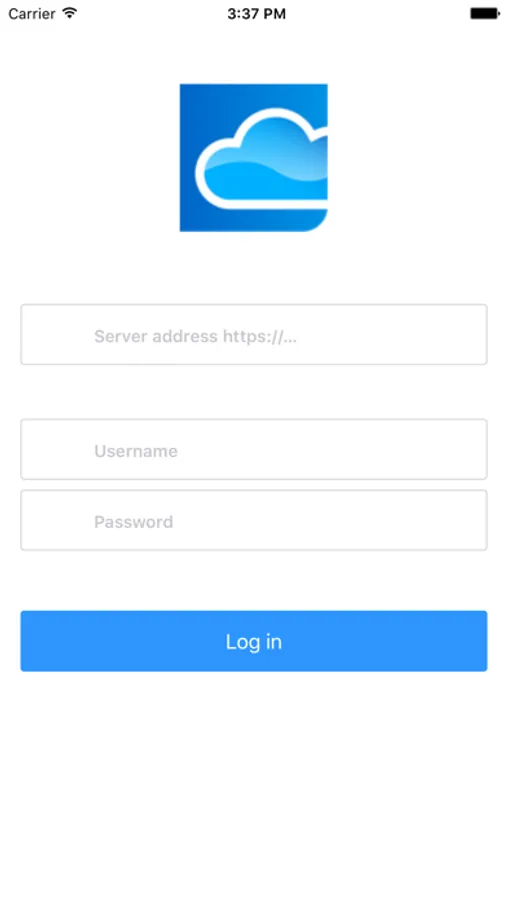Click the Password placeholder text
Viewport: 507px width, 900px height.
tap(134, 522)
